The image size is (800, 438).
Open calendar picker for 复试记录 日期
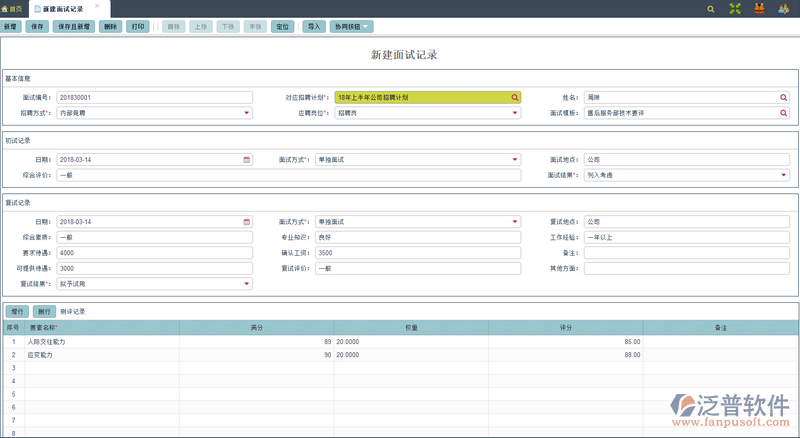(247, 222)
